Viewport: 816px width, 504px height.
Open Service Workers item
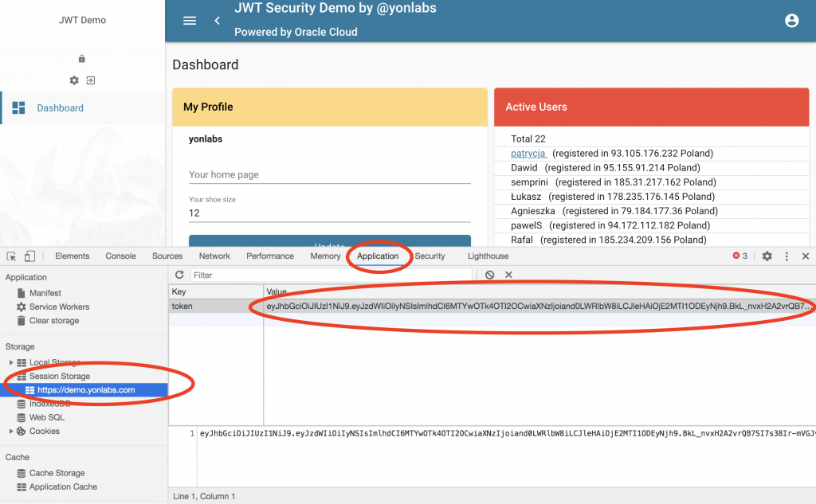pyautogui.click(x=59, y=307)
